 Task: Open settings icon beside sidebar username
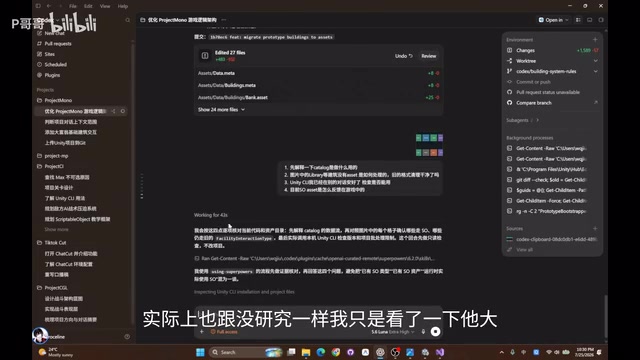[127, 337]
